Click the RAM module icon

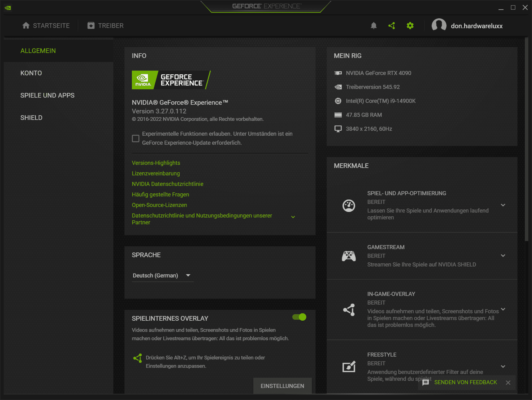pyautogui.click(x=338, y=115)
